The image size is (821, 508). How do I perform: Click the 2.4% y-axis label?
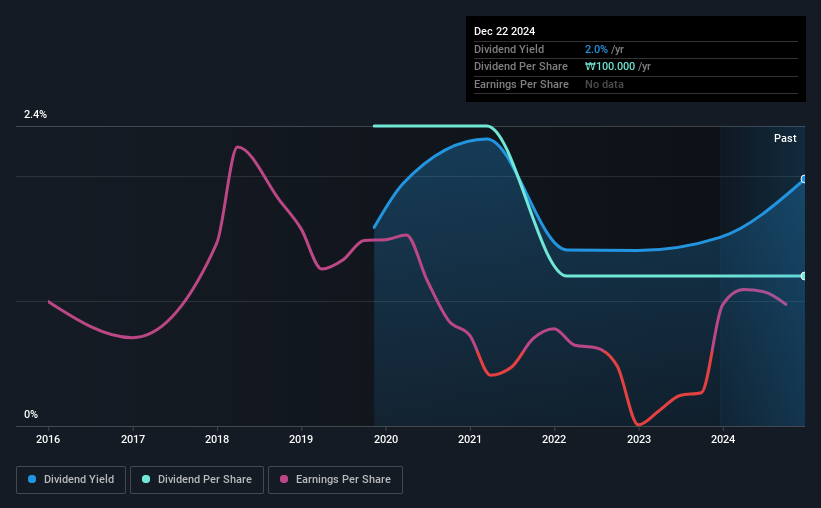[35, 114]
